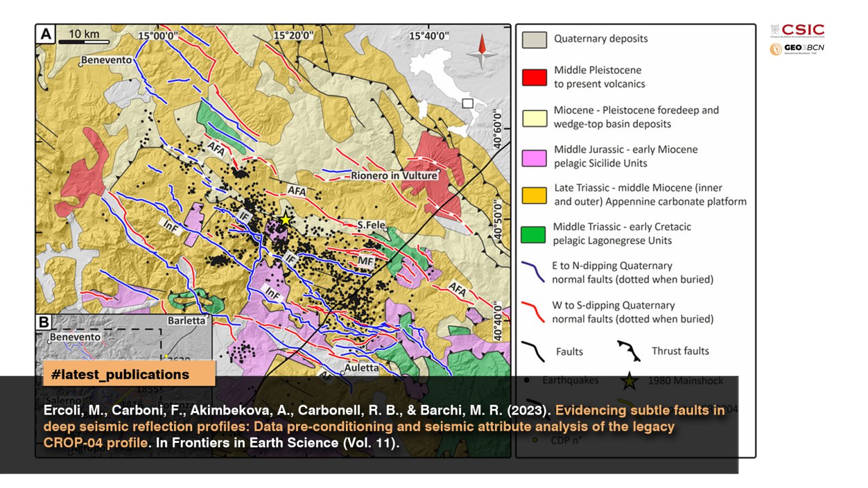Click the Rionero in Vulture label
The height and width of the screenshot is (488, 868).
click(394, 176)
